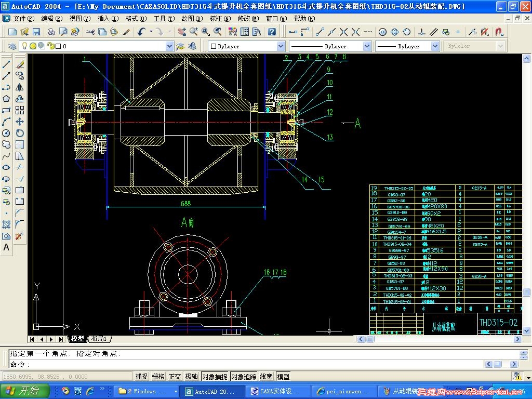
Task: Select the Spline draw tool
Action: click(x=6, y=156)
